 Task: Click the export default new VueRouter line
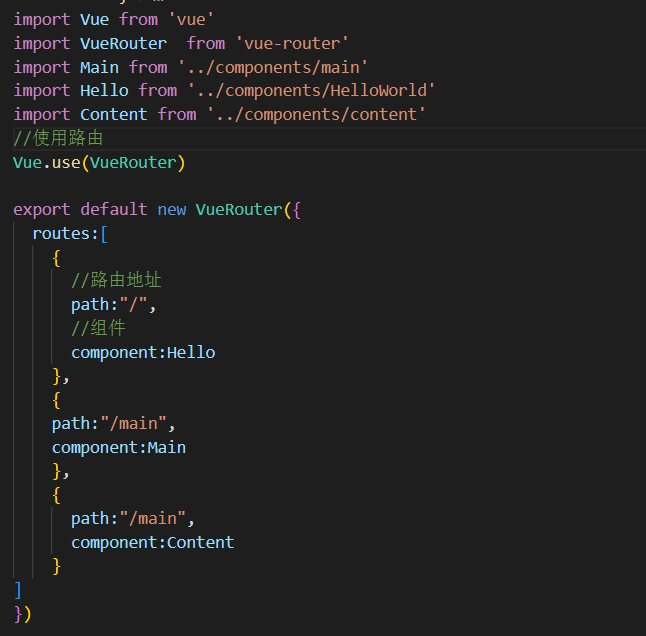[157, 210]
